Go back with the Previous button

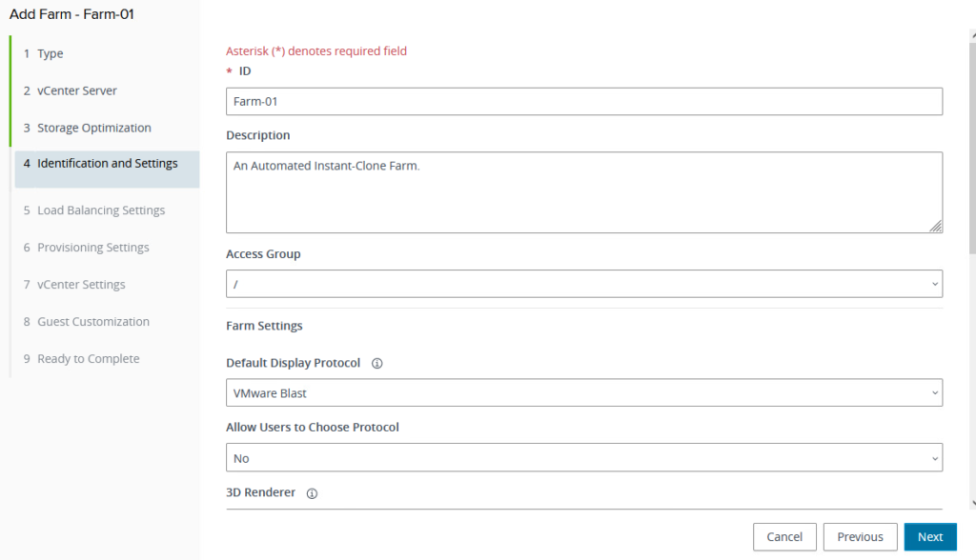point(860,537)
